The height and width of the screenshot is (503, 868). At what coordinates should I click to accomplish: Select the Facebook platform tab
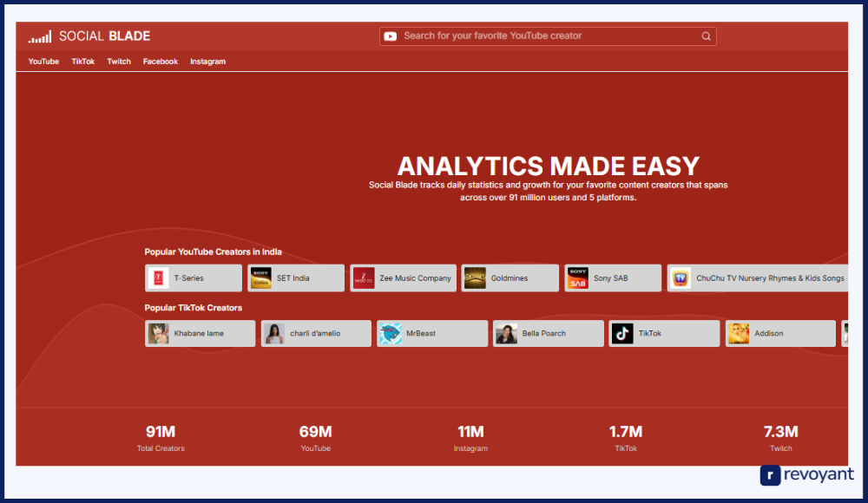(161, 62)
